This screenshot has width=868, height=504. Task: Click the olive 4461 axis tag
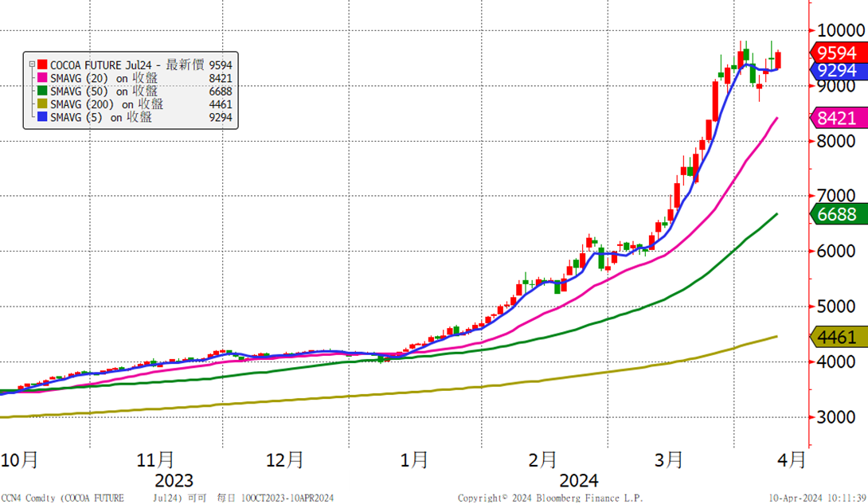click(x=838, y=337)
